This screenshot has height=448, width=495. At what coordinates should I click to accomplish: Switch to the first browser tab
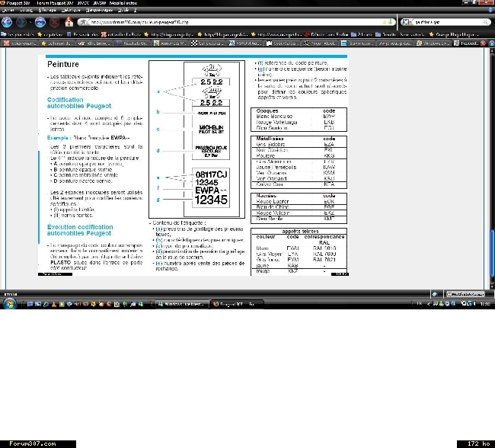pyautogui.click(x=20, y=43)
